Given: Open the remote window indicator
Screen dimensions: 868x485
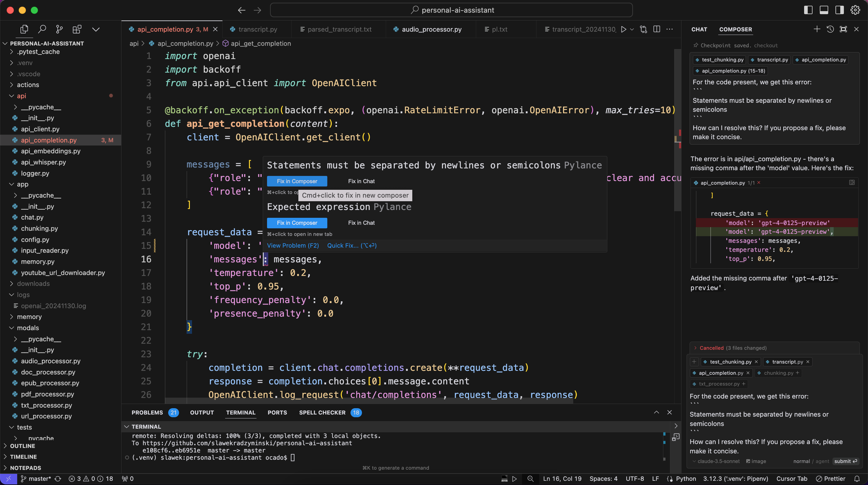Looking at the screenshot, I should click(x=8, y=479).
